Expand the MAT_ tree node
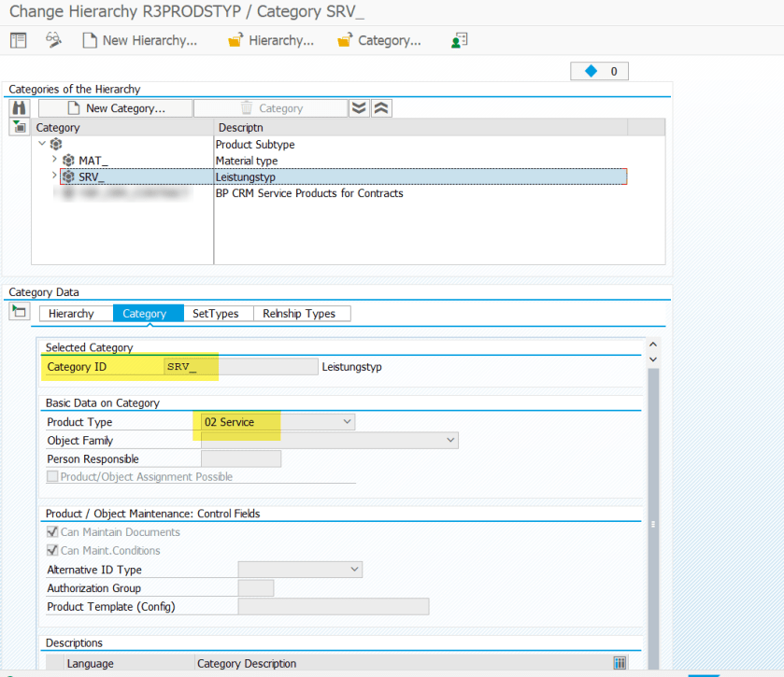Screen dimensions: 784x677 (x=54, y=161)
